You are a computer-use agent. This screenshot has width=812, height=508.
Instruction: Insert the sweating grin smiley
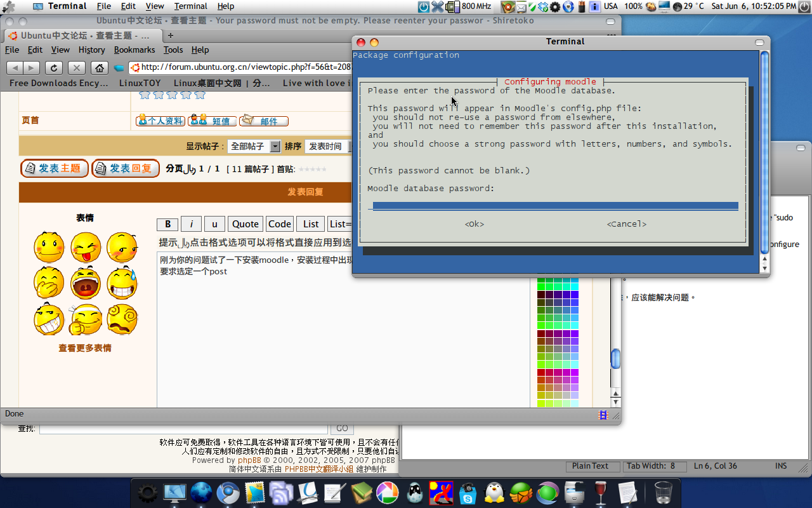click(122, 283)
